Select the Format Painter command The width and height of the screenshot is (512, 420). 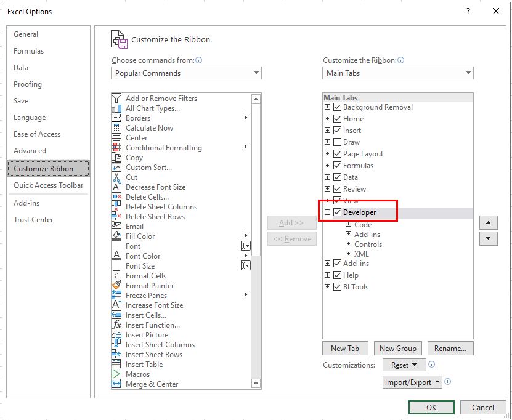(x=150, y=285)
